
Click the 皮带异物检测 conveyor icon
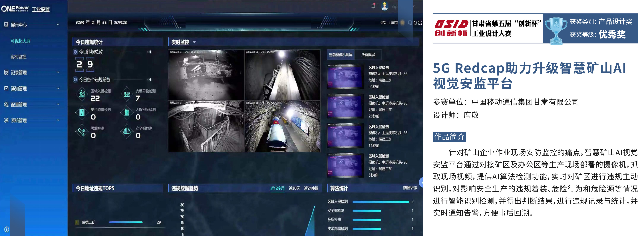[x=127, y=94]
